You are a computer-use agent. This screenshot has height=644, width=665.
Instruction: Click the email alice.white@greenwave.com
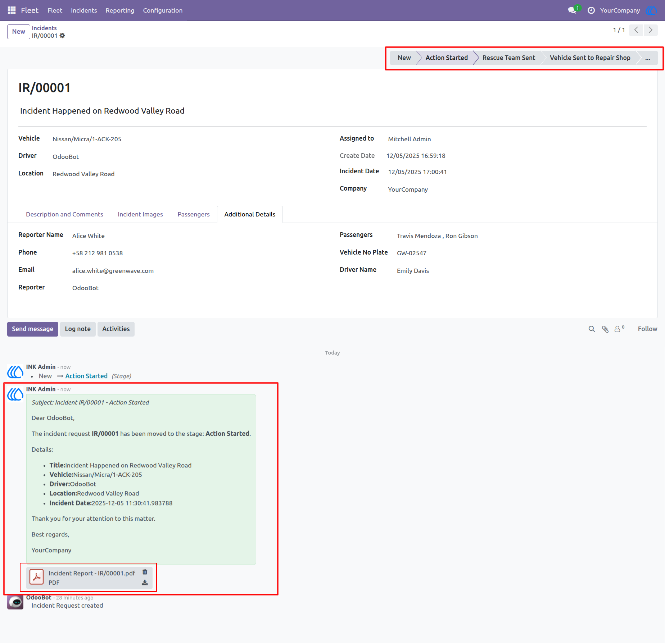pos(113,271)
